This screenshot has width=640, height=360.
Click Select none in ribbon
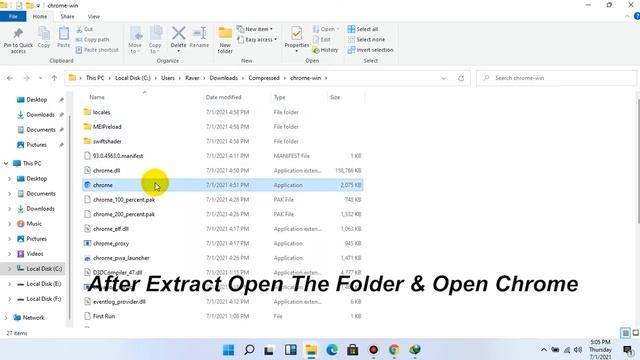367,40
